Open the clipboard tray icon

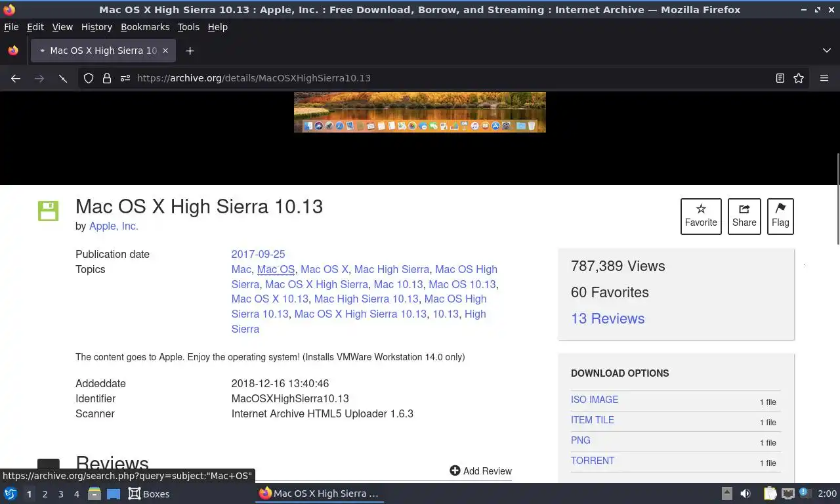[770, 493]
